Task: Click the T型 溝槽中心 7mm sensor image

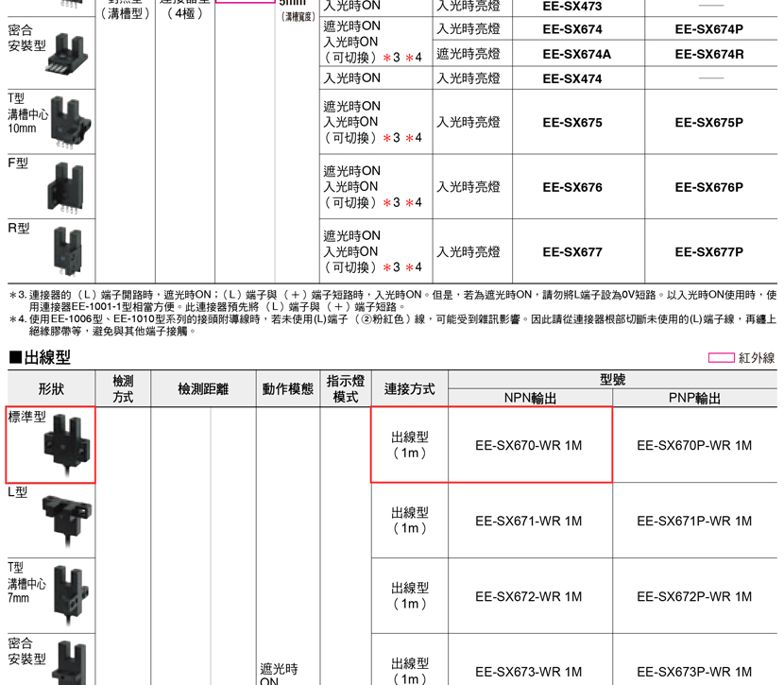Action: 71,595
